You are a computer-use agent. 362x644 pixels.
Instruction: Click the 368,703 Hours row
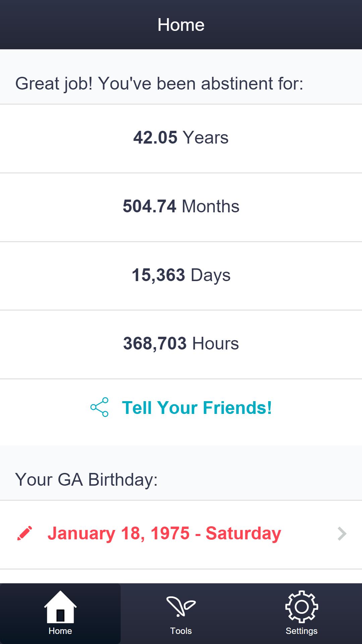181,344
